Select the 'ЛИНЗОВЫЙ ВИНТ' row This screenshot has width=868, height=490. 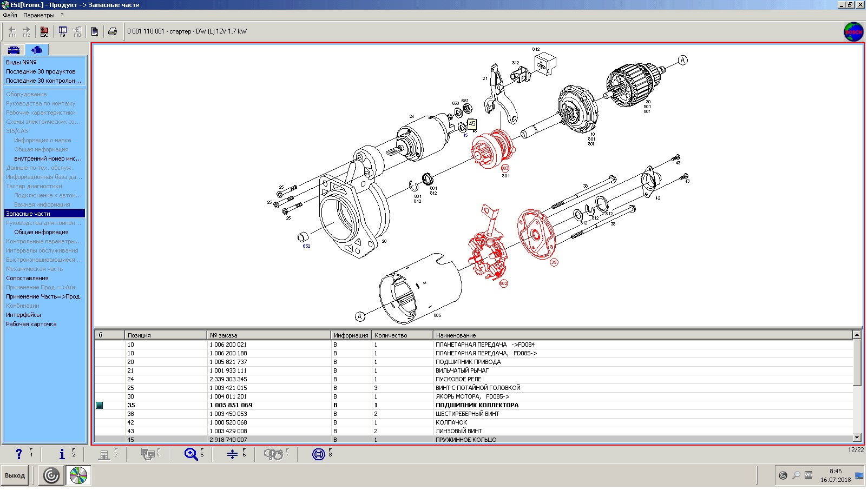point(474,431)
